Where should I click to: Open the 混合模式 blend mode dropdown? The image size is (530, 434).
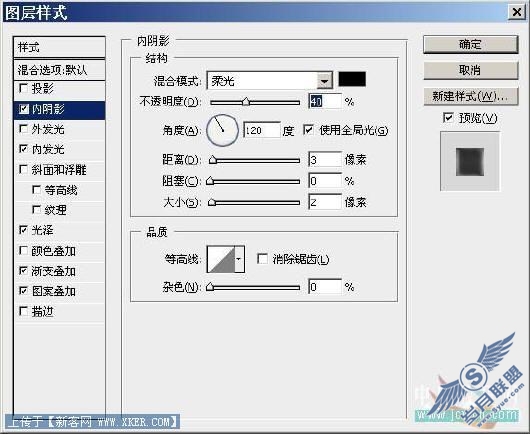324,80
